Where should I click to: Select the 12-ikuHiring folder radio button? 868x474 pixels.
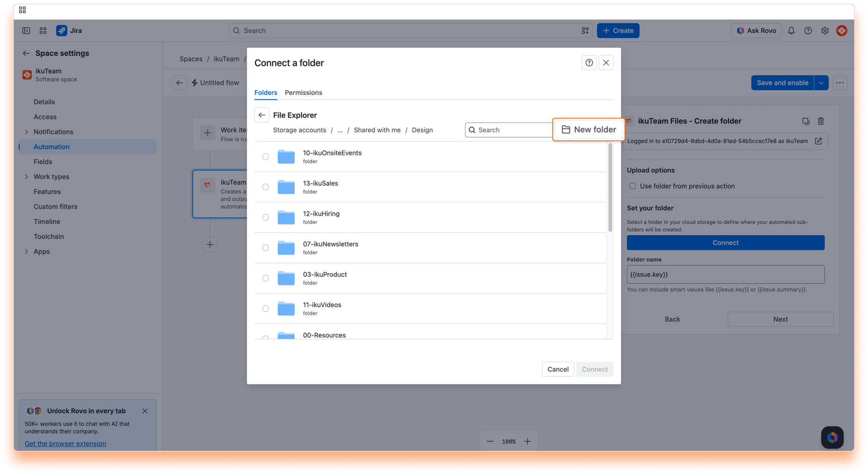(x=266, y=217)
